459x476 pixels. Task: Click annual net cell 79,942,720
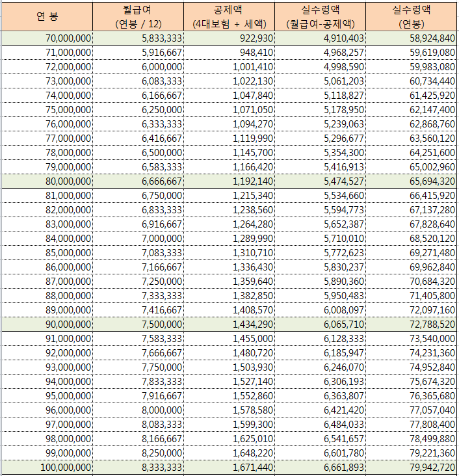[x=412, y=467]
